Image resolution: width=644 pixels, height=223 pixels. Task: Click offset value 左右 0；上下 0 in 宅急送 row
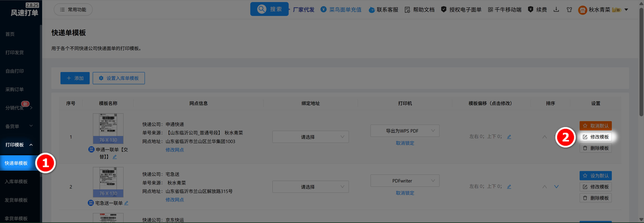[x=485, y=186]
